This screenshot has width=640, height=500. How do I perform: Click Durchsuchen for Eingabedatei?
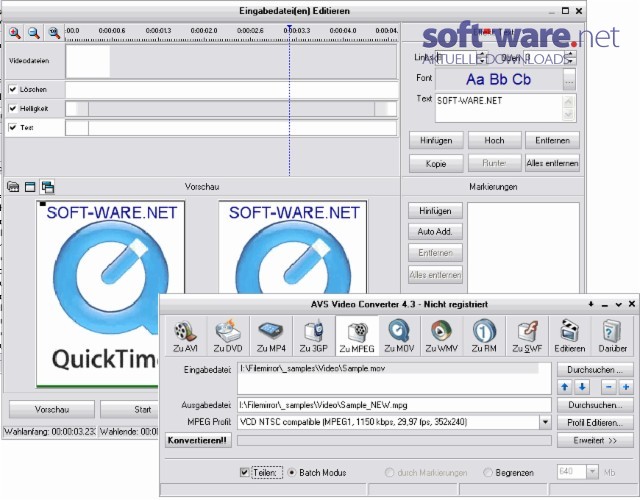pyautogui.click(x=595, y=370)
